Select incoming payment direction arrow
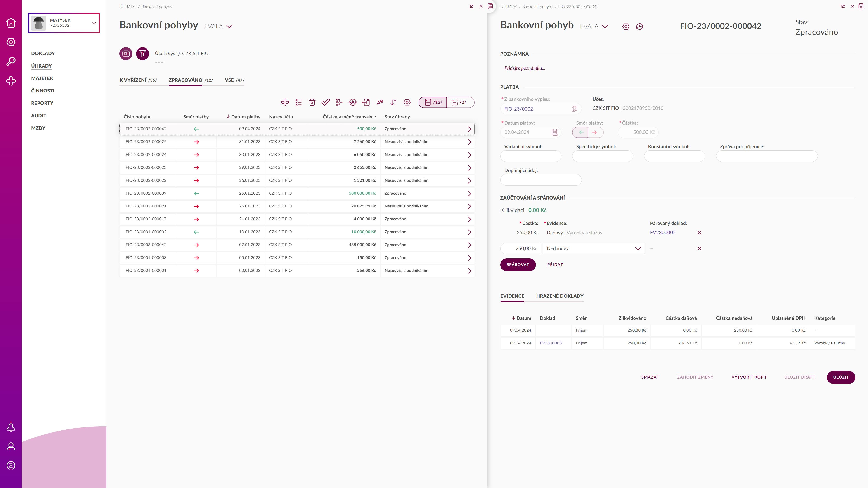This screenshot has height=488, width=868. 581,132
